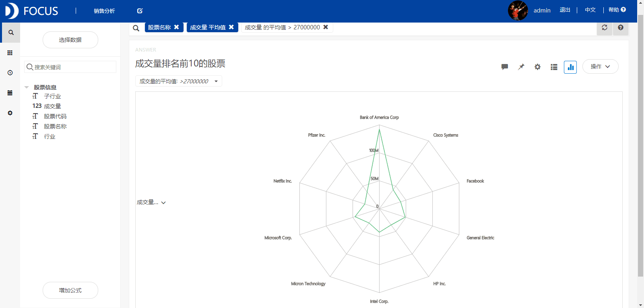The image size is (644, 308).
Task: Click the Pfizer Inc. axis label
Action: click(x=317, y=135)
